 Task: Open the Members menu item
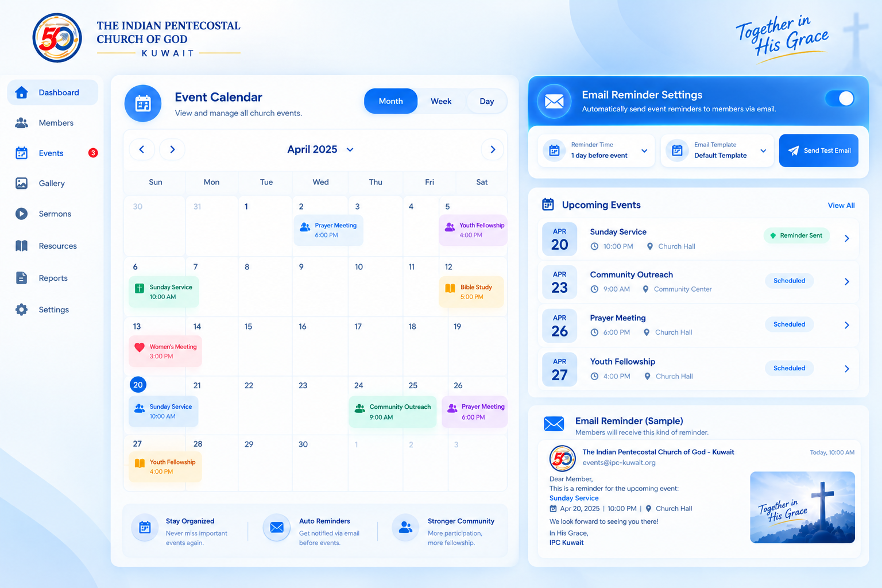(53, 123)
